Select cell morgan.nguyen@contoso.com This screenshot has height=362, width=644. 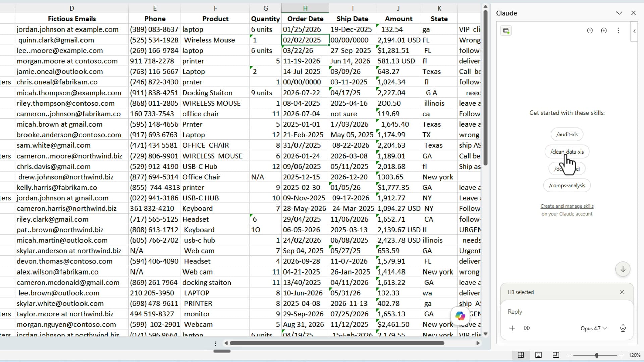click(72, 324)
